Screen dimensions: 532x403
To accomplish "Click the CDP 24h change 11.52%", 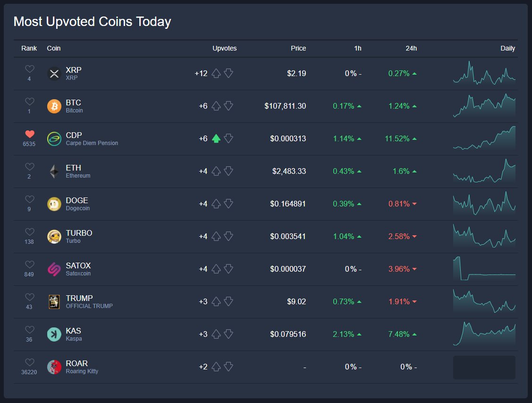I will click(x=401, y=138).
